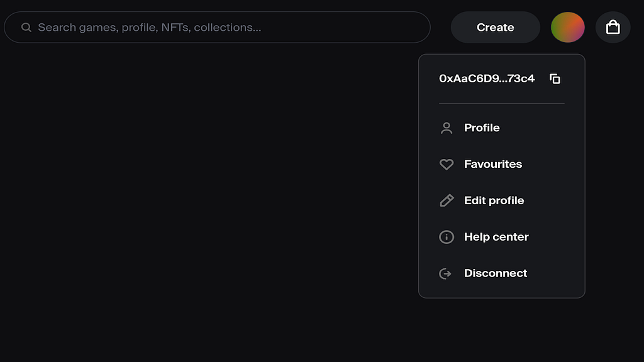Select Disconnect to log out wallet

(x=501, y=273)
